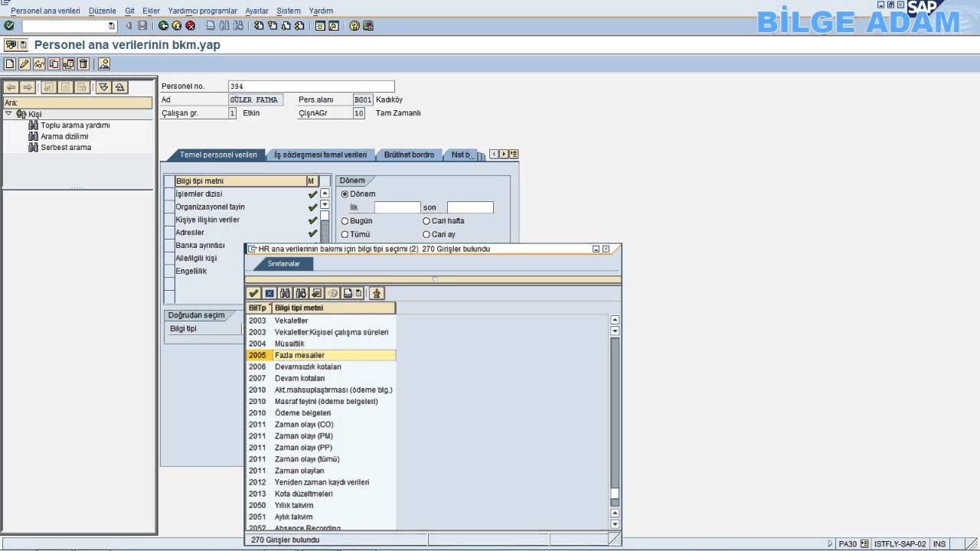Screen dimensions: 980x551
Task: Select Toplu arama yardımı tree item
Action: pyautogui.click(x=75, y=126)
